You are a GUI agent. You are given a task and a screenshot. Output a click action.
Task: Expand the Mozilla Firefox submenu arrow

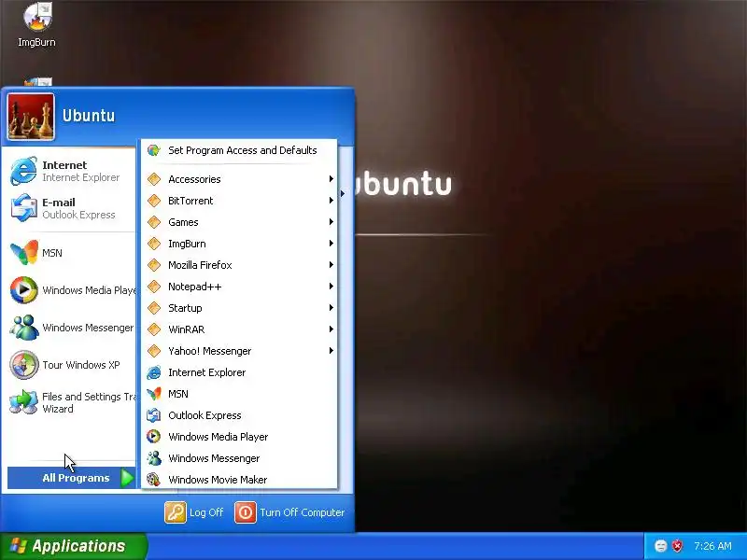(x=331, y=265)
